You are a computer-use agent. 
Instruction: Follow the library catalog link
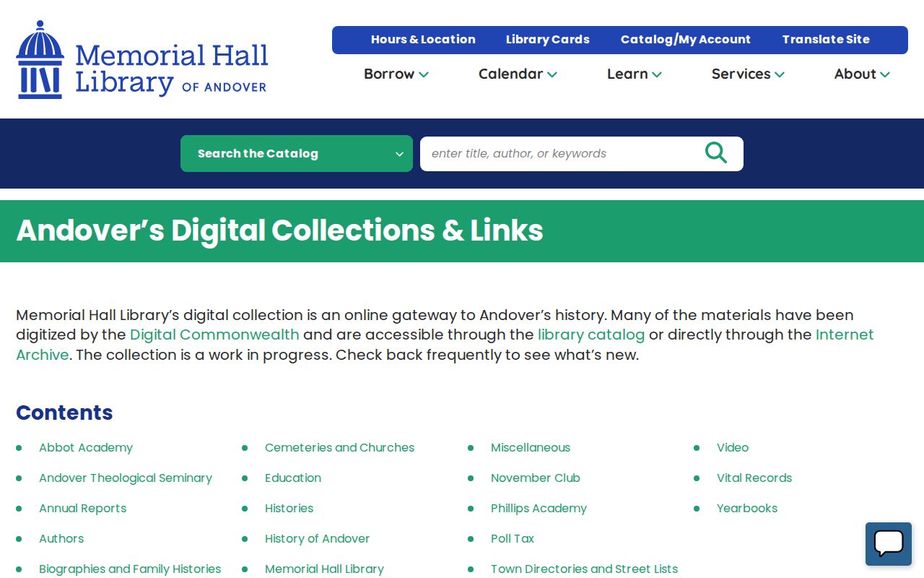[591, 335]
